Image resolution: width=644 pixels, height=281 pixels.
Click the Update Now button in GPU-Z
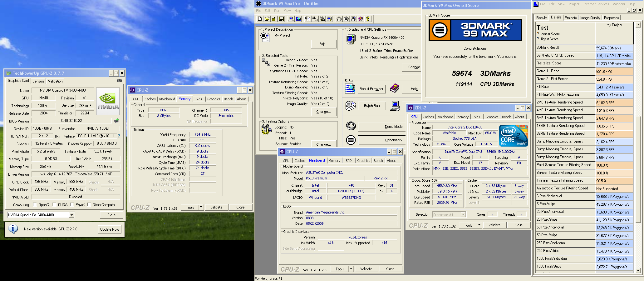coord(110,229)
